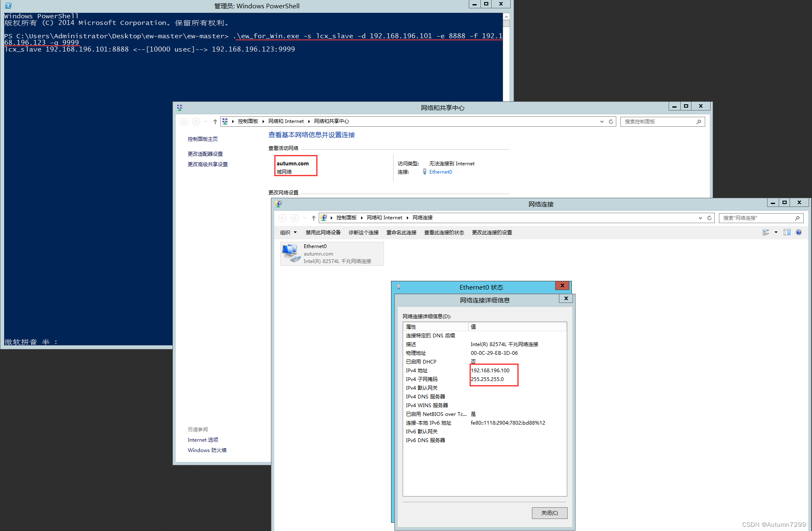Refresh the Network and Sharing Center address bar

[611, 122]
